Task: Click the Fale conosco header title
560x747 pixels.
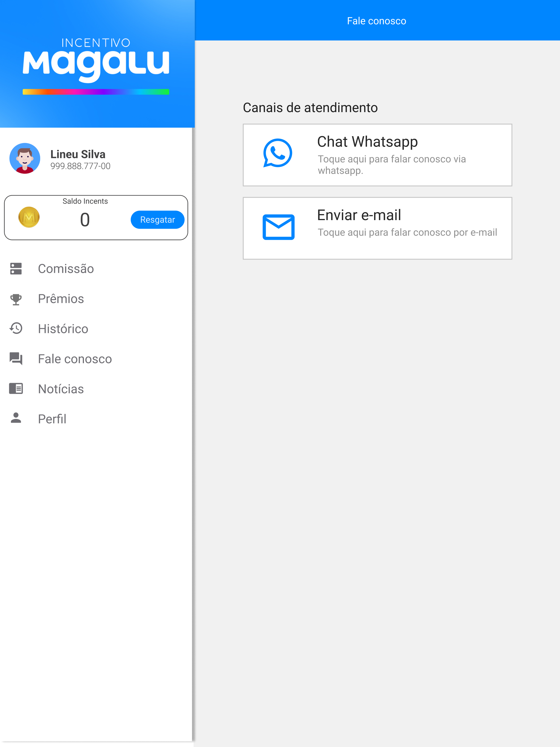Action: (x=377, y=21)
